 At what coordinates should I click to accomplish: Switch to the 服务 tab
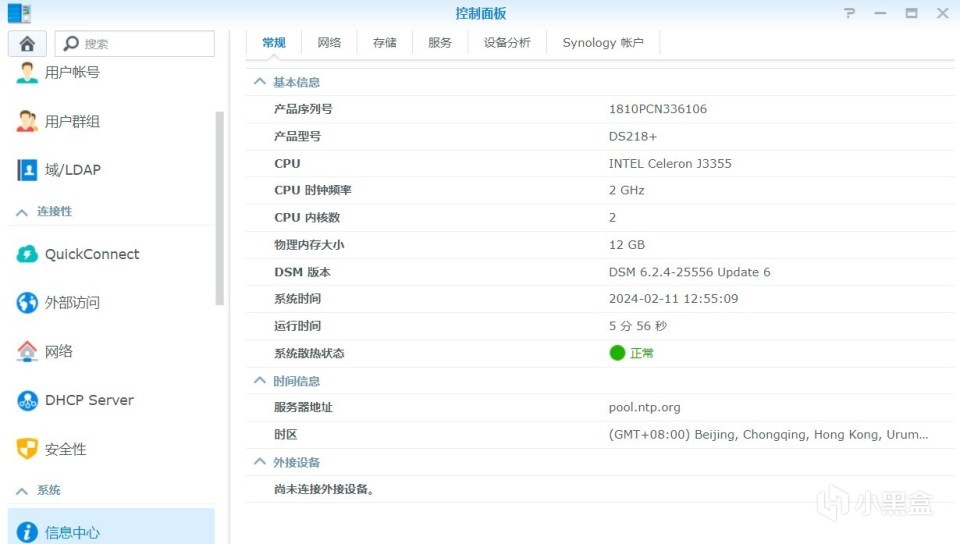440,43
